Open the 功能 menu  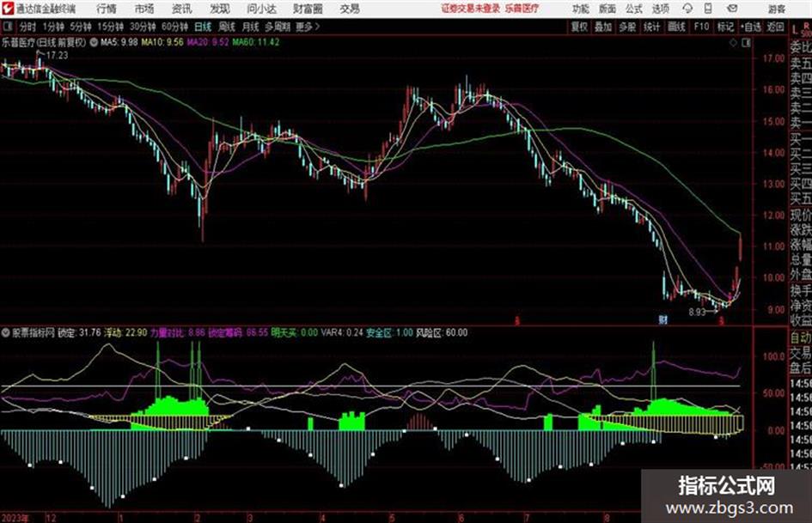(x=581, y=9)
